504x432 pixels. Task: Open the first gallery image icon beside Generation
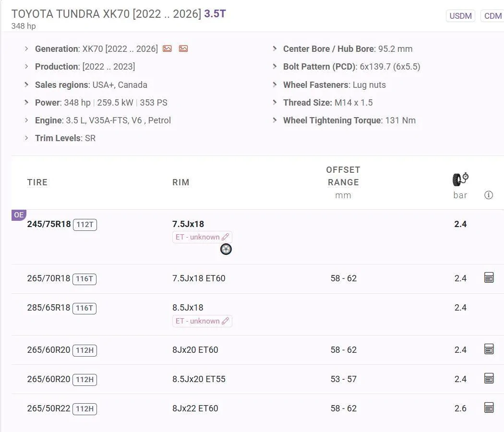click(x=167, y=48)
